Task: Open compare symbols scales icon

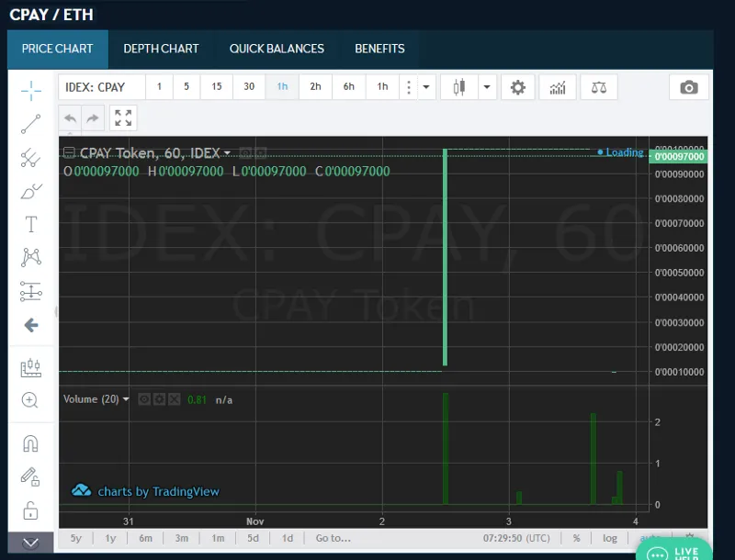Action: pos(599,87)
